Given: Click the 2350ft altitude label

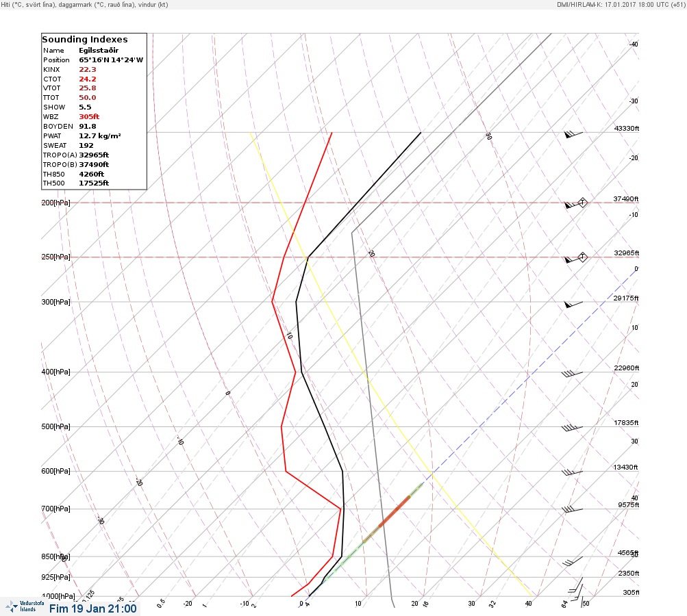Looking at the screenshot, I should coord(629,573).
